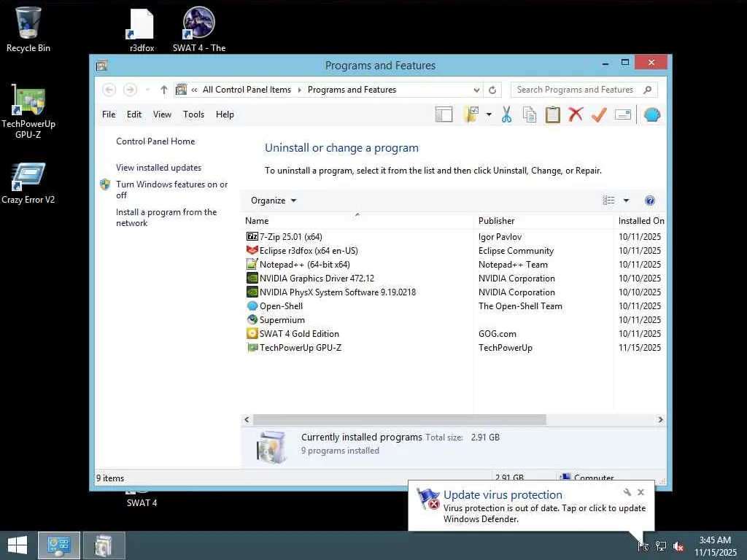Open the Tools menu
This screenshot has height=560, width=747.
(x=193, y=114)
